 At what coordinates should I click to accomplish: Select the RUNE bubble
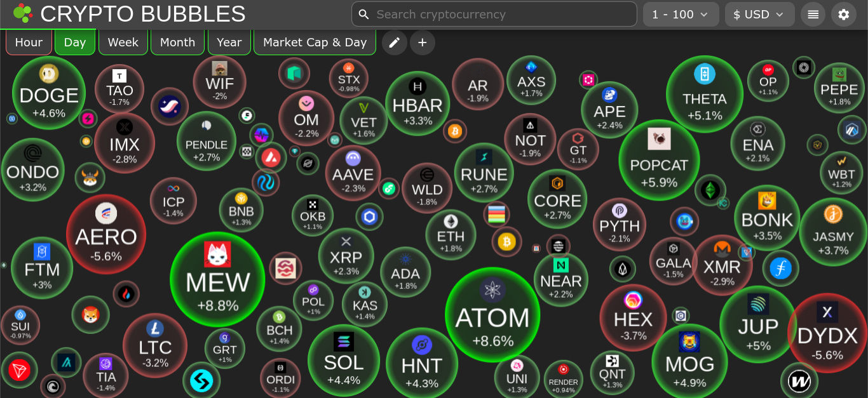click(484, 173)
